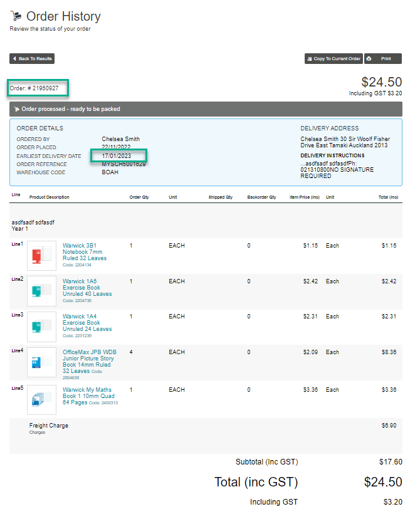Viewport: 420px width, 514px height.
Task: Open Warwick 1A4 Exercise Book link
Action: coord(87,323)
